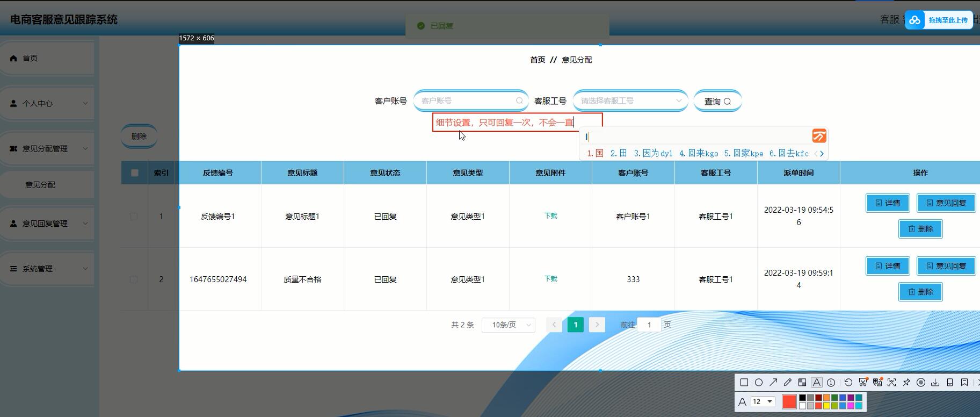Download attachment for 反馈编号1 row
This screenshot has width=980, height=417.
point(550,215)
